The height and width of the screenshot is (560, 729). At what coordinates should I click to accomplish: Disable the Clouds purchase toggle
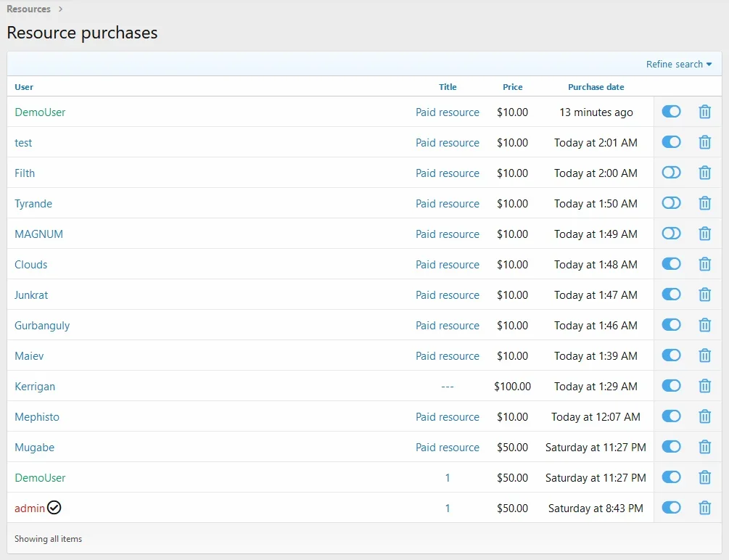671,264
